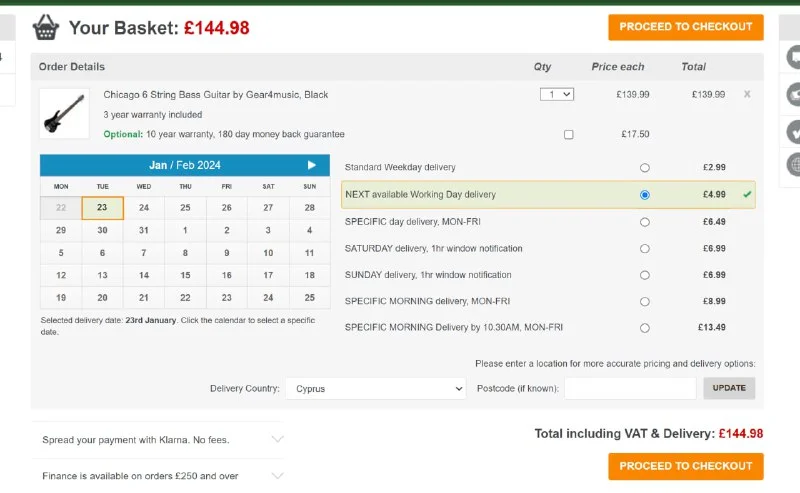Click the Postcode input field
Screen dimensions: 800x493
[x=630, y=389]
